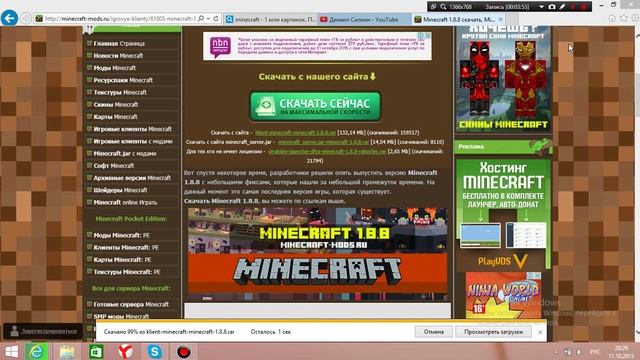The height and width of the screenshot is (360, 640).
Task: Open Новости Minecraft in sidebar
Action: point(118,56)
